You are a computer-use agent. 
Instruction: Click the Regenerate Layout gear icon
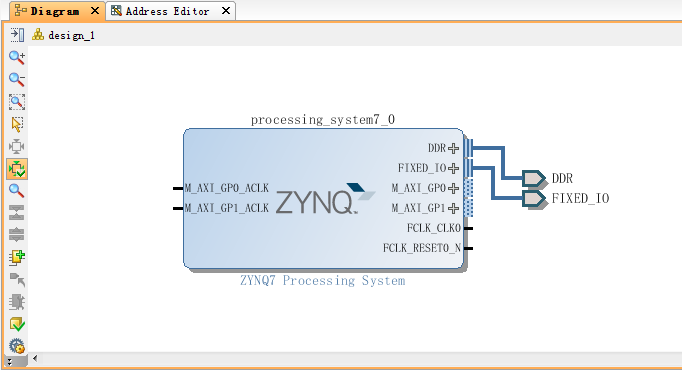[x=17, y=347]
